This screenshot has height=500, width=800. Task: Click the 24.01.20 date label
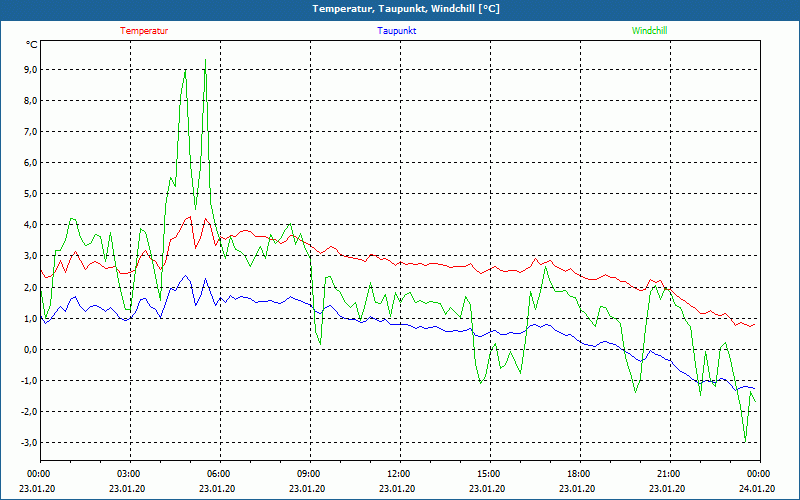[757, 488]
